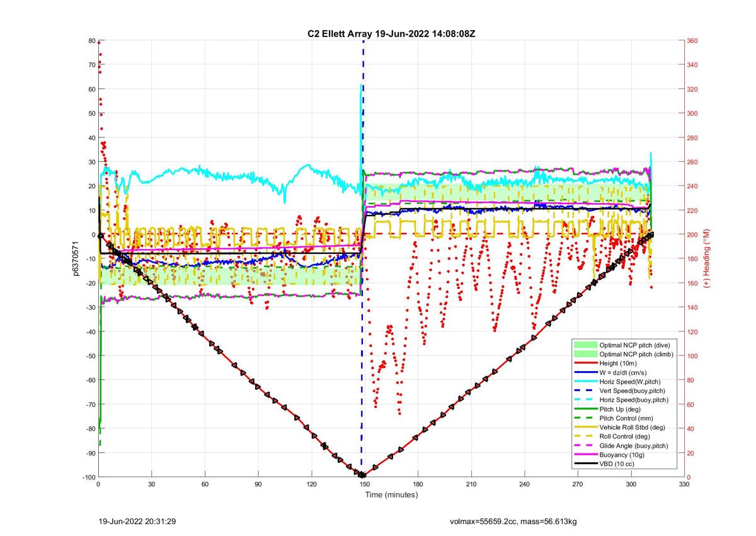Click legend entry "Optimal NCP pitch (dive)"
Image resolution: width=756 pixels, height=536 pixels.
click(635, 345)
